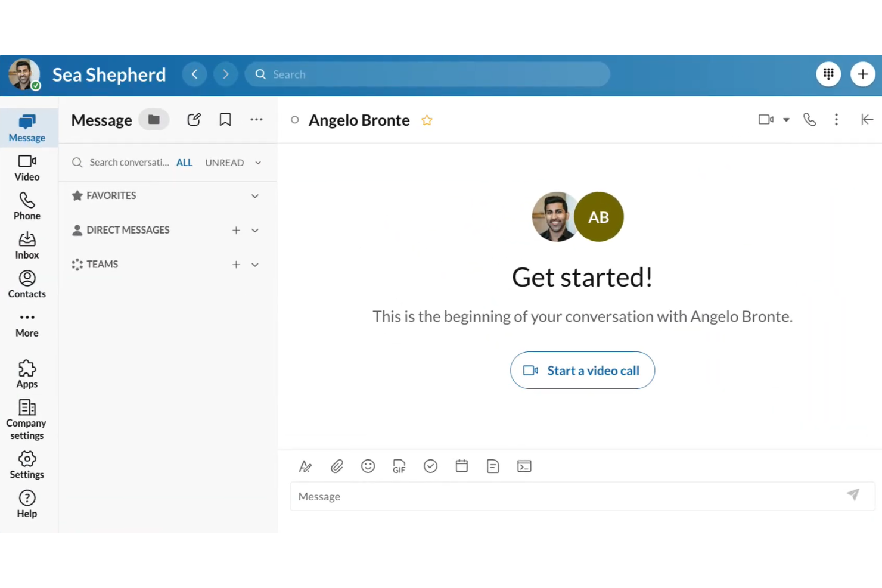This screenshot has width=882, height=588.
Task: Insert a code snippet icon
Action: (x=524, y=466)
